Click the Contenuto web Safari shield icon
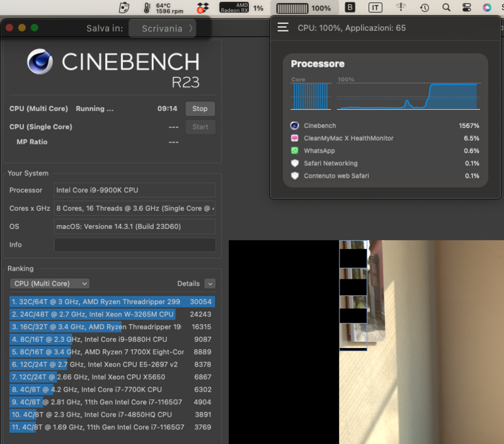 point(295,176)
